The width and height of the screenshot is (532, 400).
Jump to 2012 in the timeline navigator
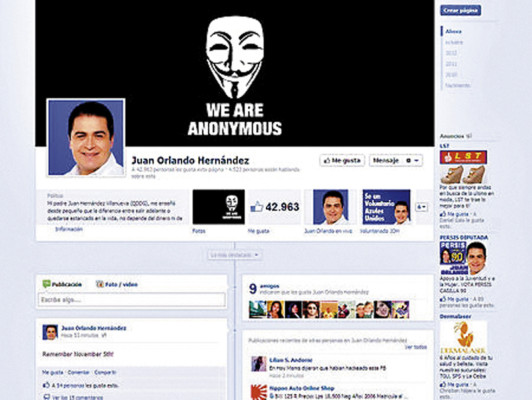coord(451,53)
